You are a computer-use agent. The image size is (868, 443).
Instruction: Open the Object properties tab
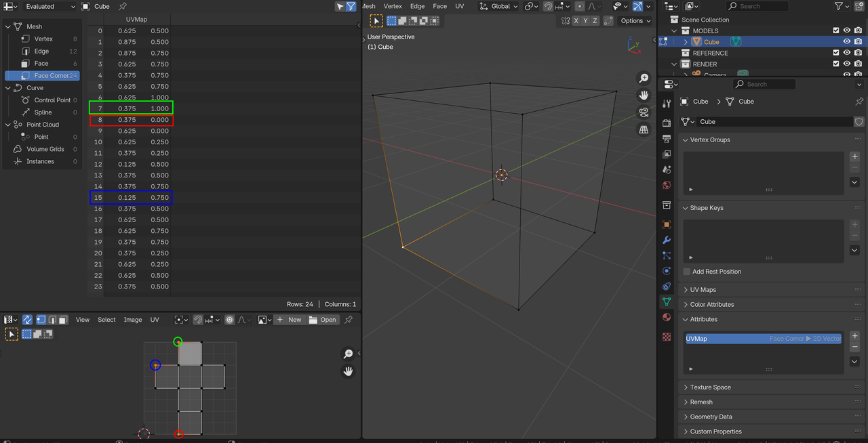click(667, 225)
